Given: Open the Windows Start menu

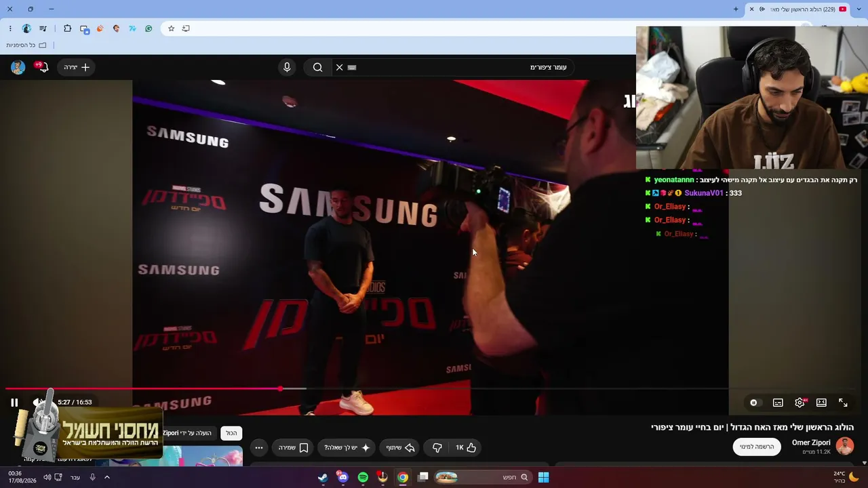Looking at the screenshot, I should point(543,477).
